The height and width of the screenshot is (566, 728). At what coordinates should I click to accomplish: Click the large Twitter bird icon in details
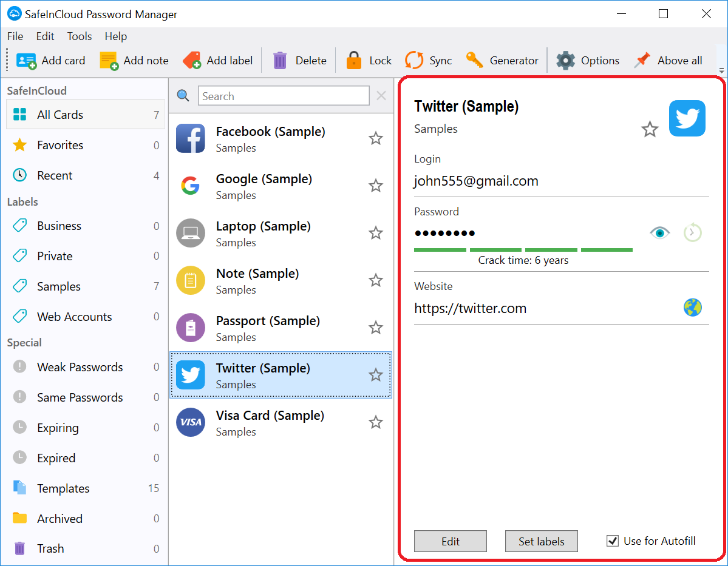[687, 118]
